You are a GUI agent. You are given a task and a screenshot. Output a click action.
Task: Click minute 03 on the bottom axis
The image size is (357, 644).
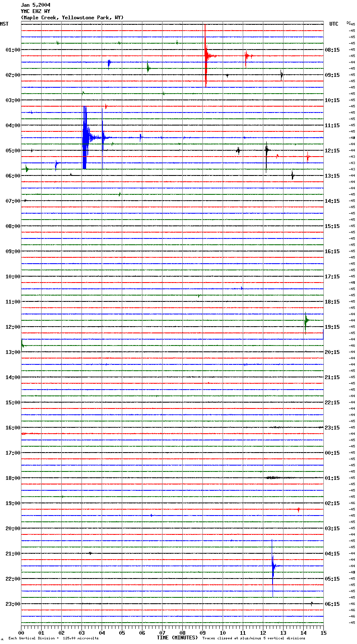click(x=81, y=633)
